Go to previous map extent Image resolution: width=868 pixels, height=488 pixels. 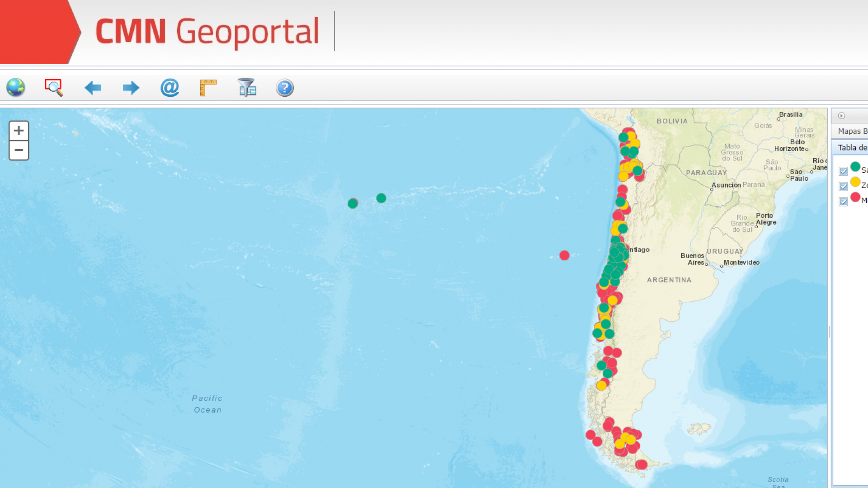point(93,87)
